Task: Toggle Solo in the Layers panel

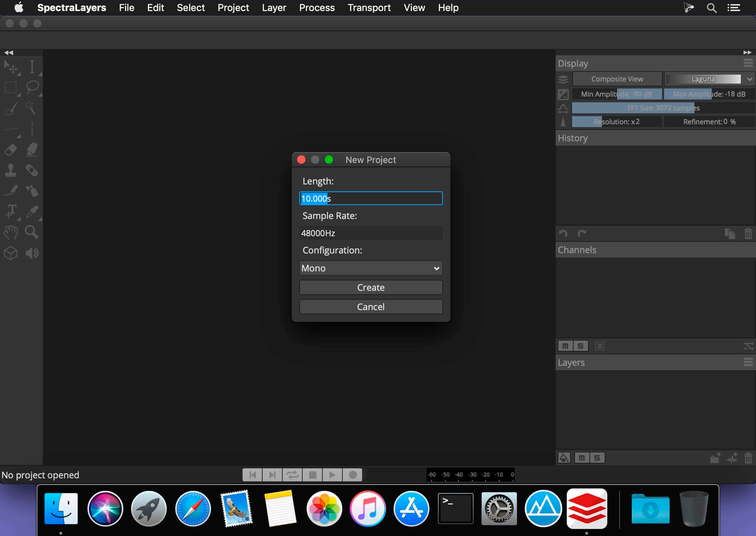Action: click(x=597, y=458)
